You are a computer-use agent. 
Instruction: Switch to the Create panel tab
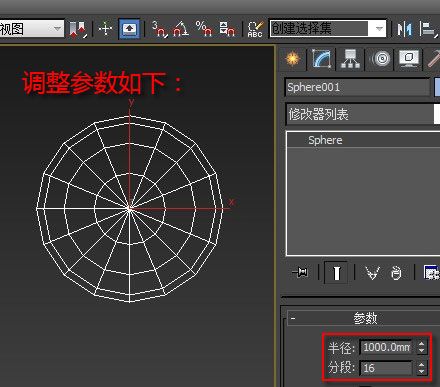pyautogui.click(x=293, y=59)
